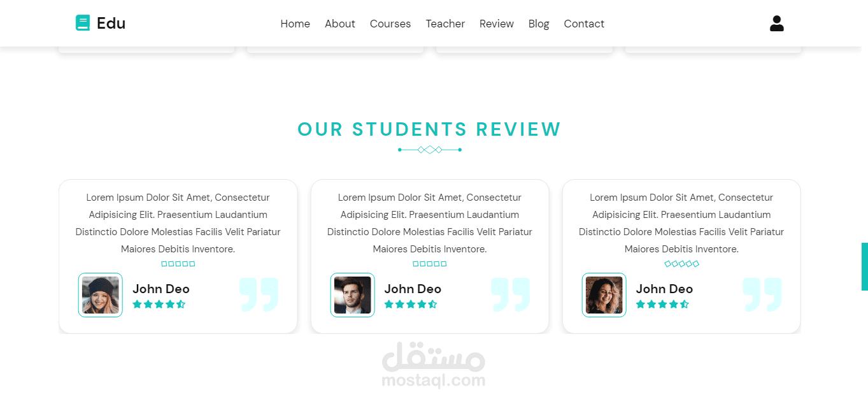Click the star rating in first review card
Image resolution: width=868 pixels, height=397 pixels.
point(159,305)
